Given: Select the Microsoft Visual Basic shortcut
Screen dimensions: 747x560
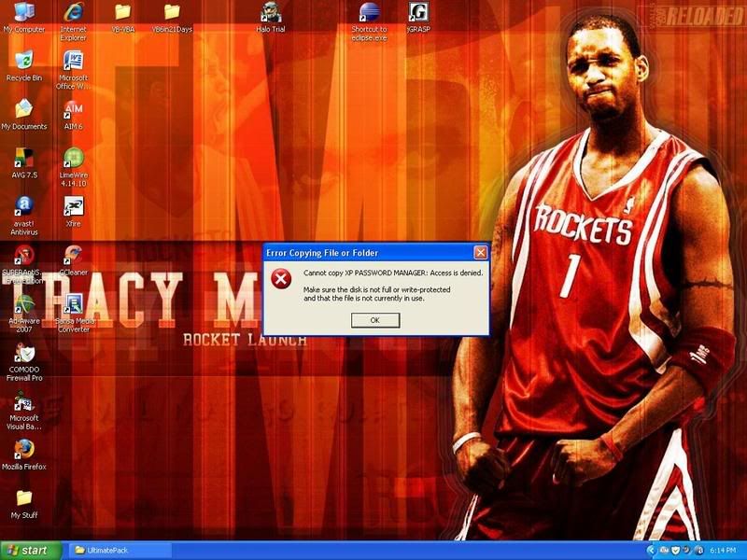Looking at the screenshot, I should coord(24,411).
